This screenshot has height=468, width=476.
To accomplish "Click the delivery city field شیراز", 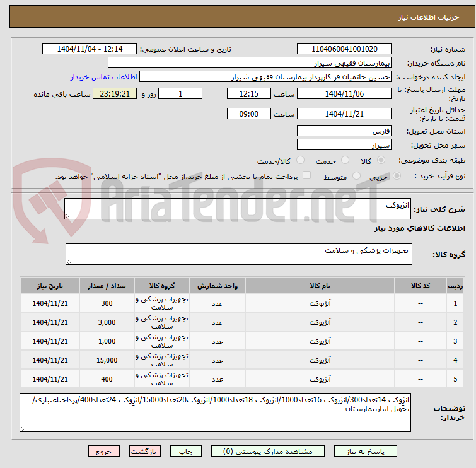I will point(344,145).
